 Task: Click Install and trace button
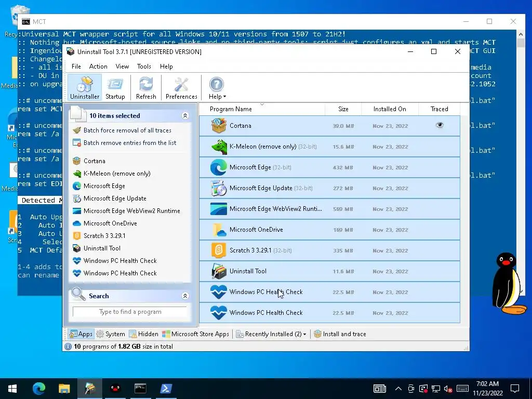coord(340,334)
